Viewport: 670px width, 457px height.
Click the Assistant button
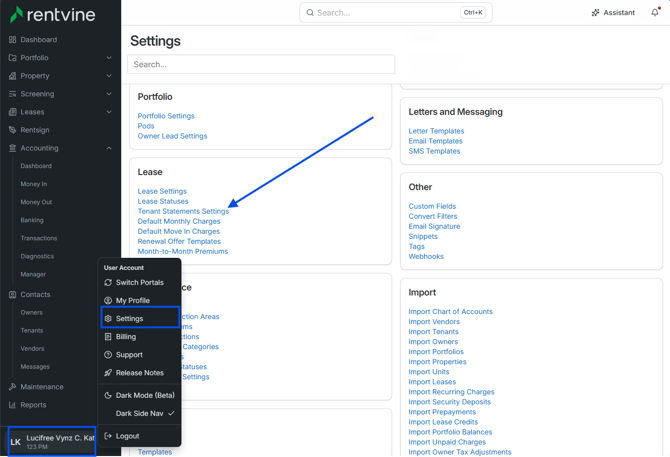click(613, 13)
